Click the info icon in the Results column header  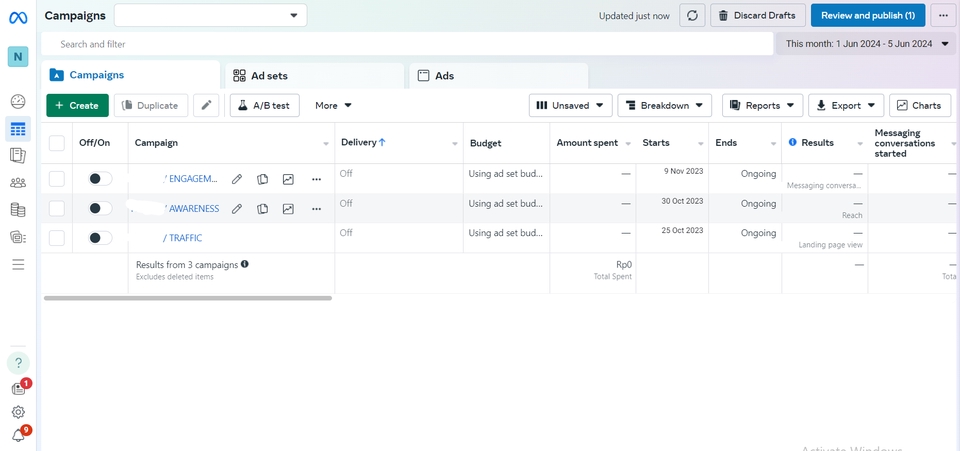(793, 142)
